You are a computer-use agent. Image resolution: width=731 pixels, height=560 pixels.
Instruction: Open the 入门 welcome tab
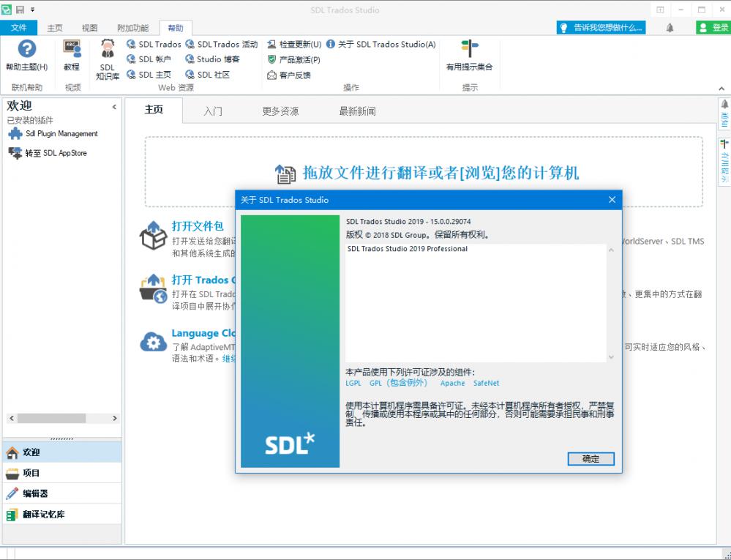point(213,111)
